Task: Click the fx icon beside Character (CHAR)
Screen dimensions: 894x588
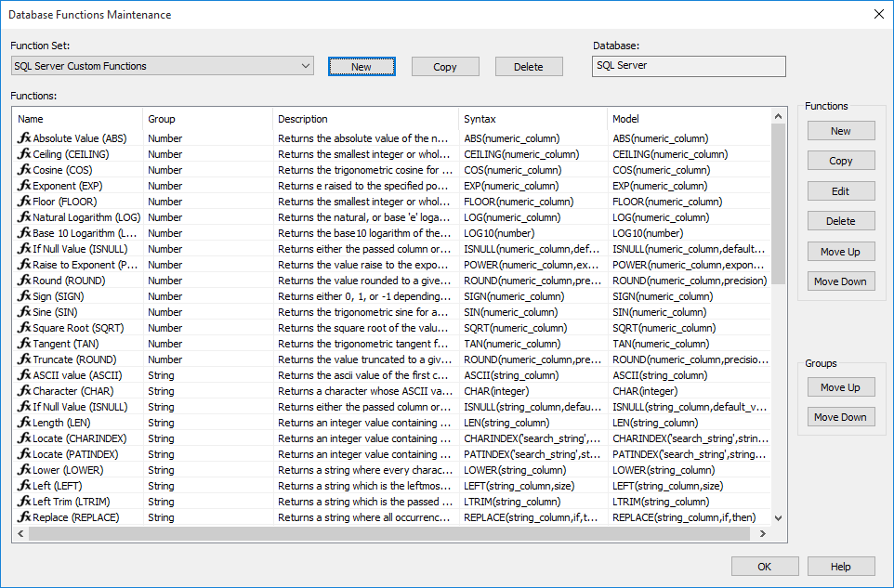Action: 24,391
